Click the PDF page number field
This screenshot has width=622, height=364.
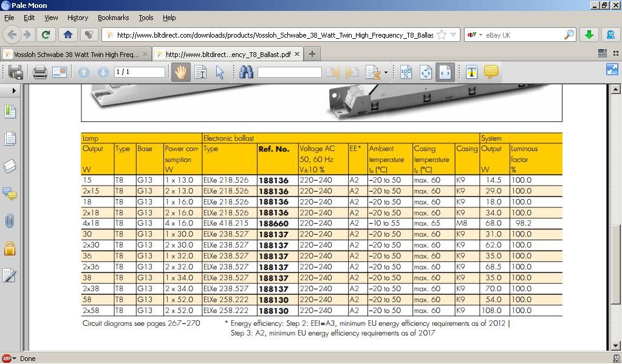coord(140,72)
